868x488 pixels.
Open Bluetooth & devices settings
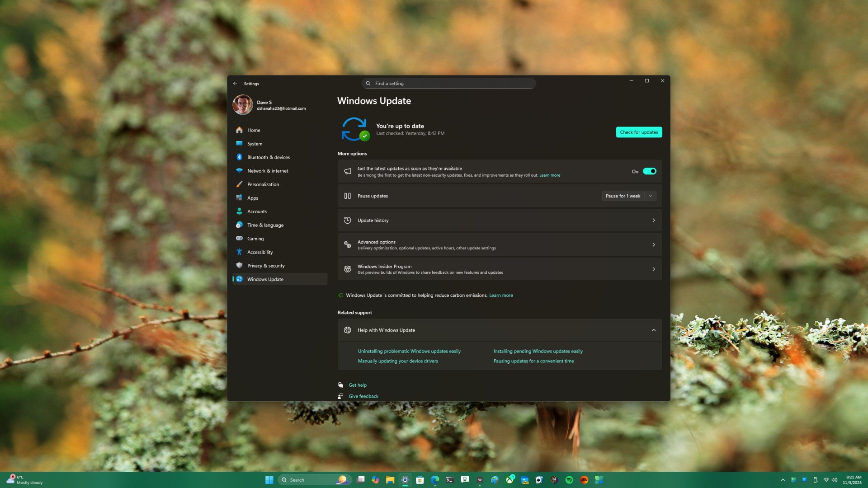tap(280, 157)
